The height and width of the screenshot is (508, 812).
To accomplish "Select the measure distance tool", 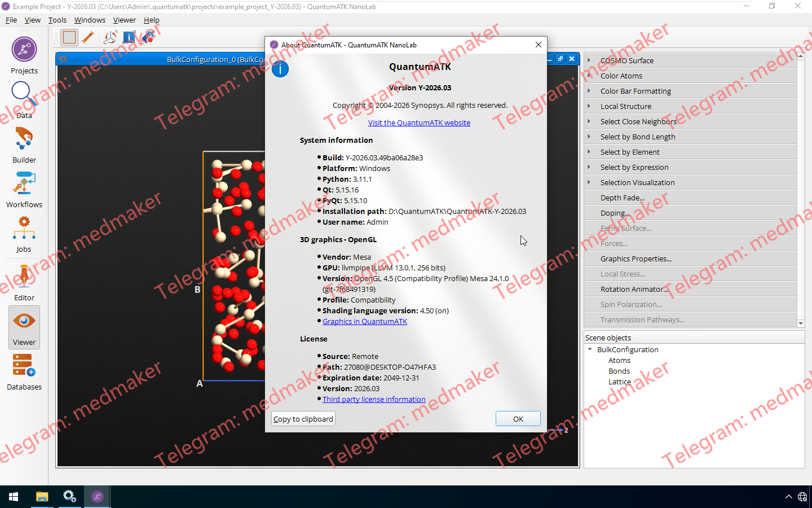I will [x=88, y=37].
